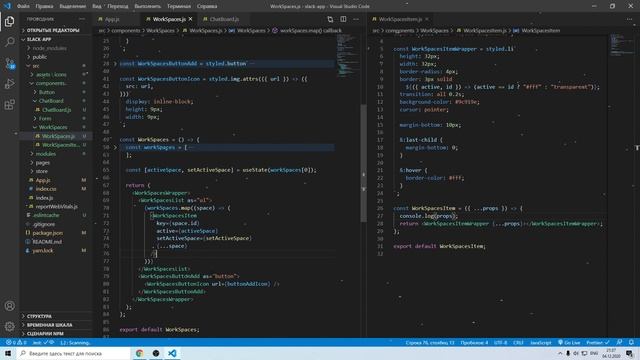Split the left editor to the right
640x360 pixels.
point(343,19)
